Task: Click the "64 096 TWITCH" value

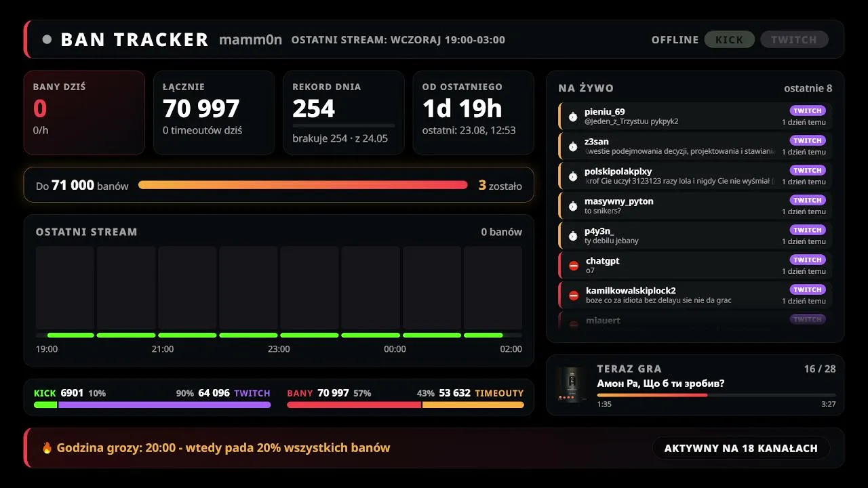Action: [x=234, y=393]
